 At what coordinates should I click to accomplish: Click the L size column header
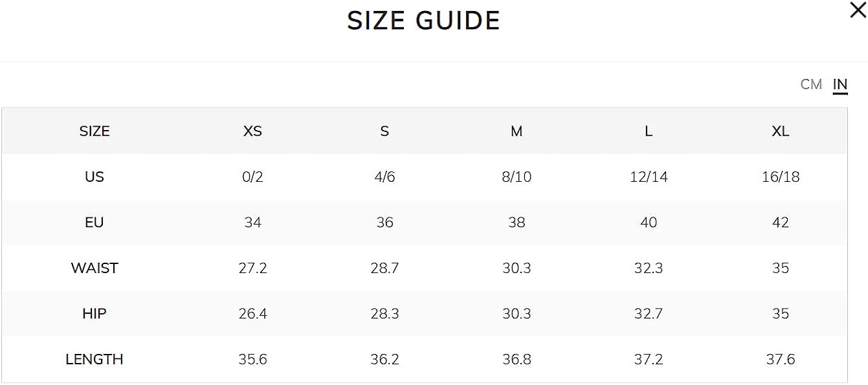tap(649, 131)
